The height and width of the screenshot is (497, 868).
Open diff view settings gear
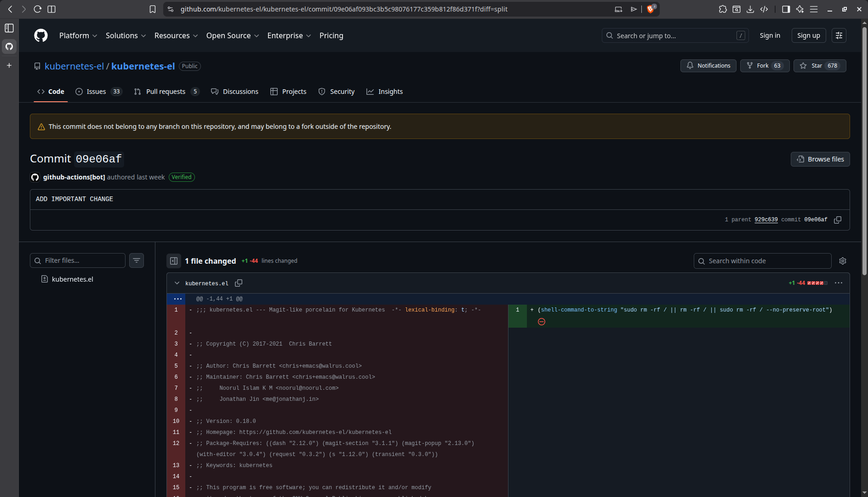[843, 261]
